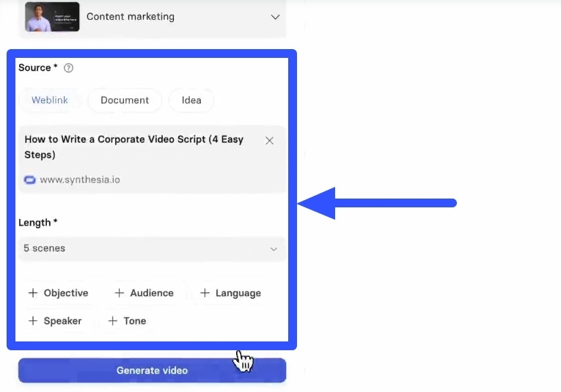Viewport: 561px width, 392px height.
Task: Select the Weblink source tab
Action: coord(50,100)
